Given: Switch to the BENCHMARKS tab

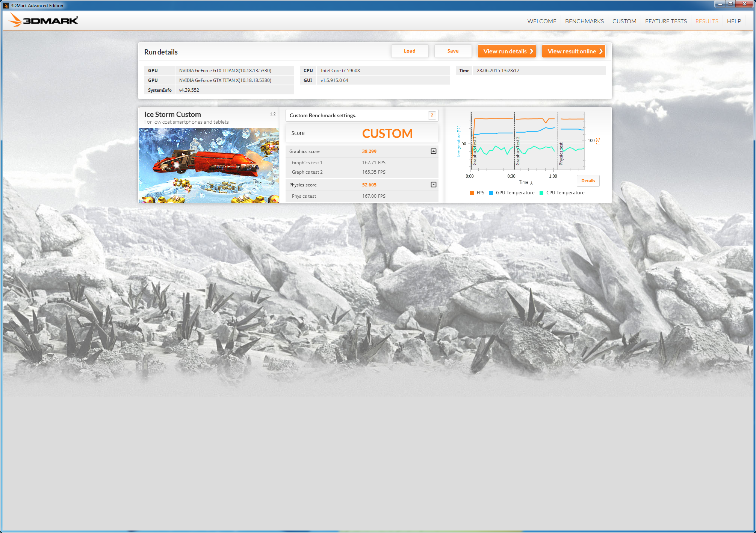Looking at the screenshot, I should 584,21.
